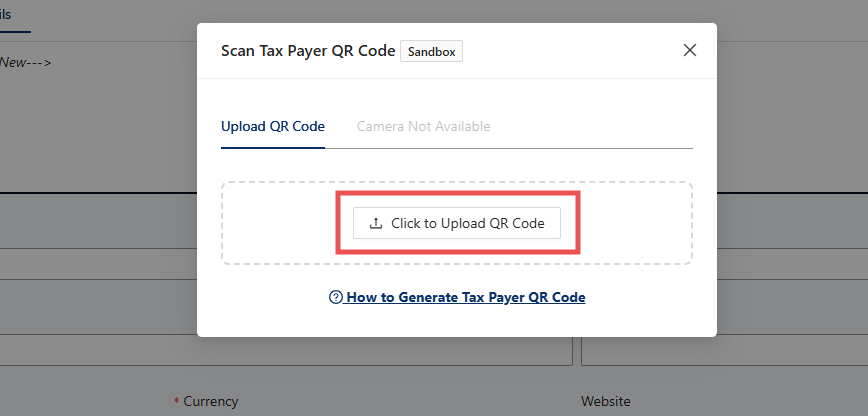Click the Currency field label

click(211, 401)
